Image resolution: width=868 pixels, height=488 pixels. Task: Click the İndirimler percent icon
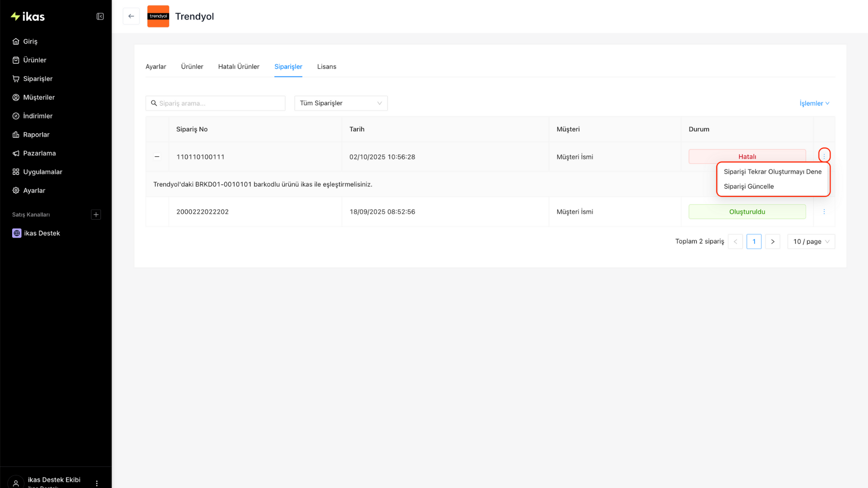16,116
